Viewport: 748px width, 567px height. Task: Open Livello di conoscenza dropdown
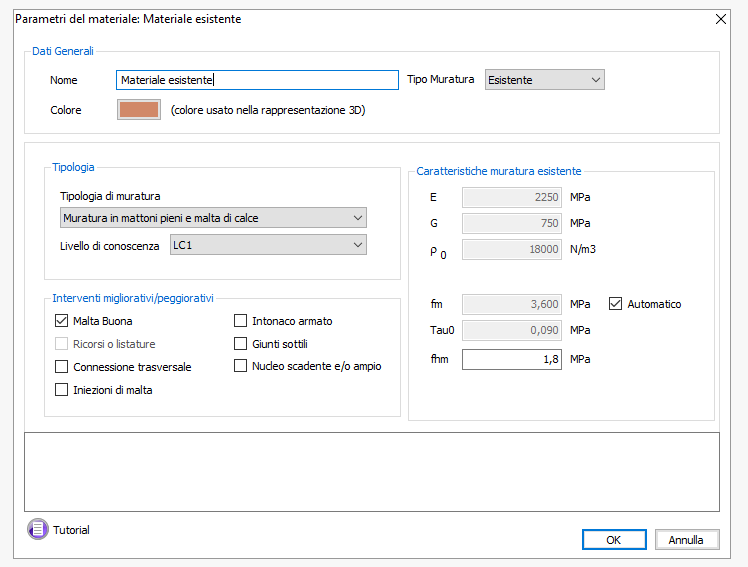point(267,245)
